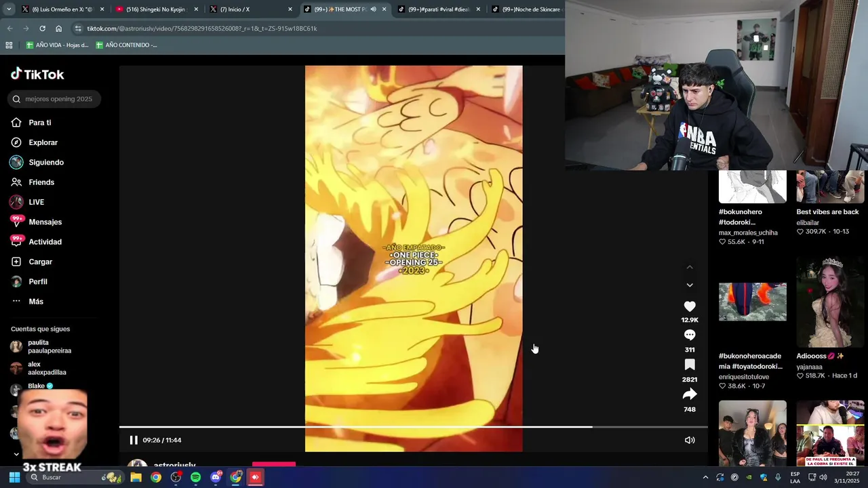The image size is (868, 488).
Task: Open taskbar volume control
Action: [823, 477]
